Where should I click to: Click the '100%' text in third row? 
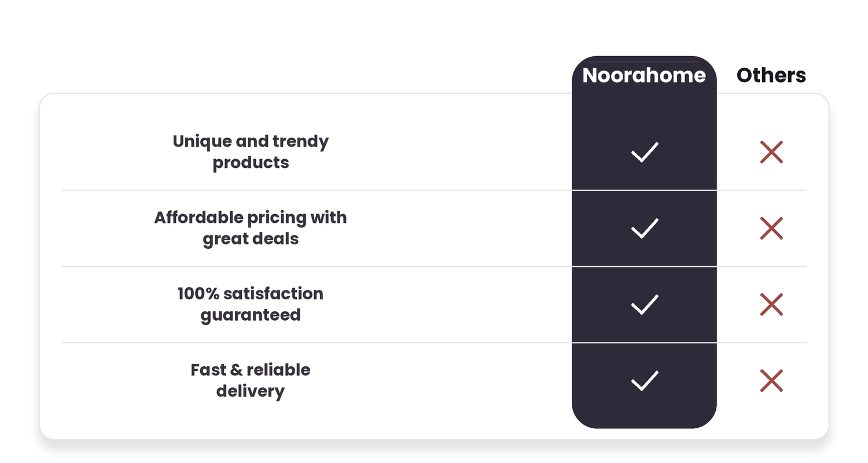[198, 293]
